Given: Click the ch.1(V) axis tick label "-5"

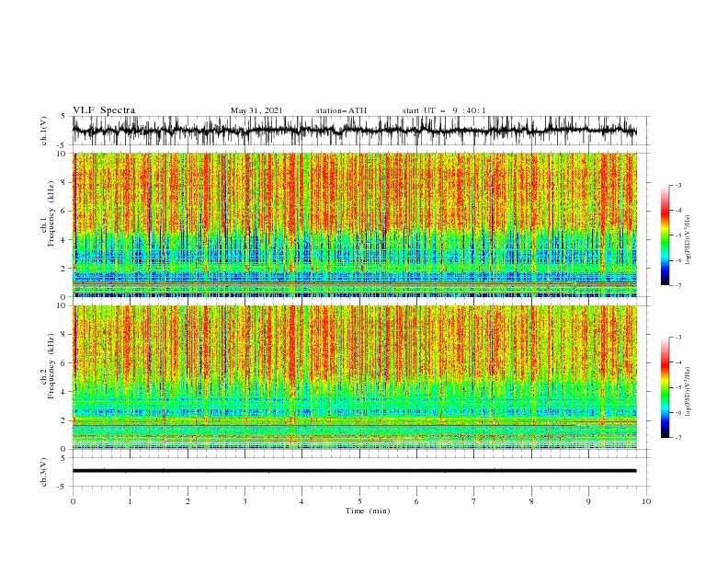Looking at the screenshot, I should [x=63, y=145].
